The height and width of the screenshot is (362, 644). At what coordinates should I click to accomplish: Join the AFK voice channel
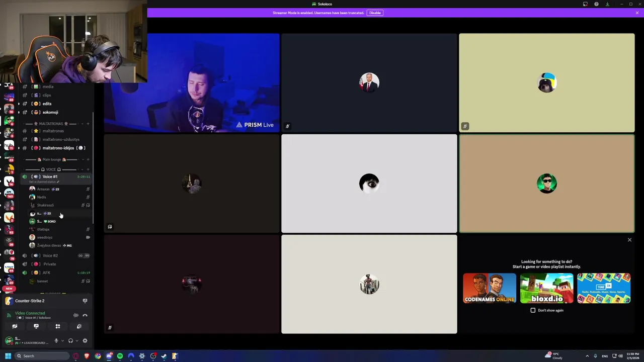[55, 273]
